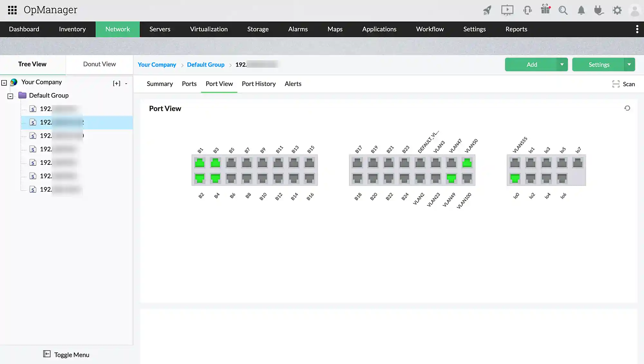
Task: Collapse the Default Group folder node
Action: coord(10,96)
